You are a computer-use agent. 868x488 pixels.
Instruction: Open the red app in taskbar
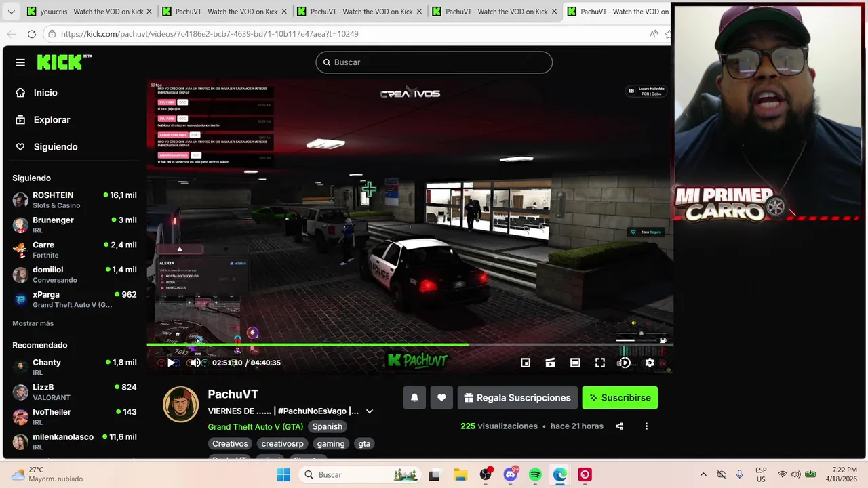(x=585, y=475)
